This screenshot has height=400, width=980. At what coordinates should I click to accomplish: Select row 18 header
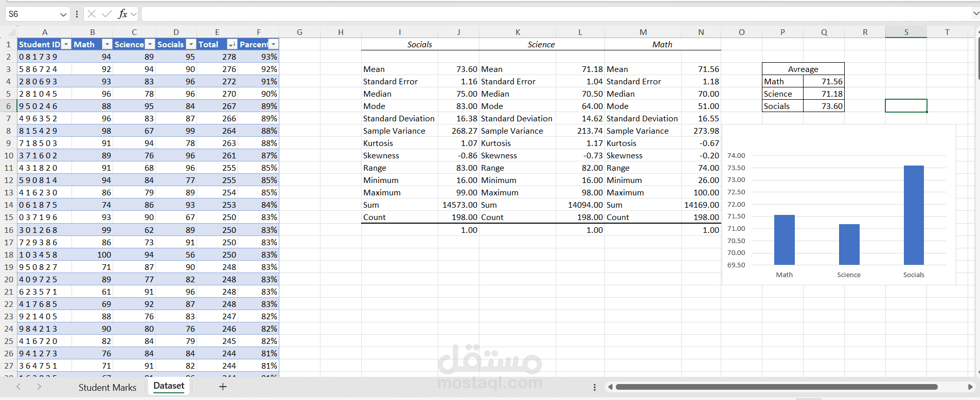tap(8, 254)
